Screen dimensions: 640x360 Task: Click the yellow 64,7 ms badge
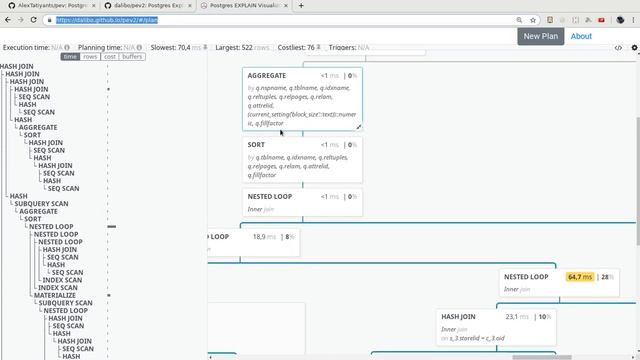point(580,277)
